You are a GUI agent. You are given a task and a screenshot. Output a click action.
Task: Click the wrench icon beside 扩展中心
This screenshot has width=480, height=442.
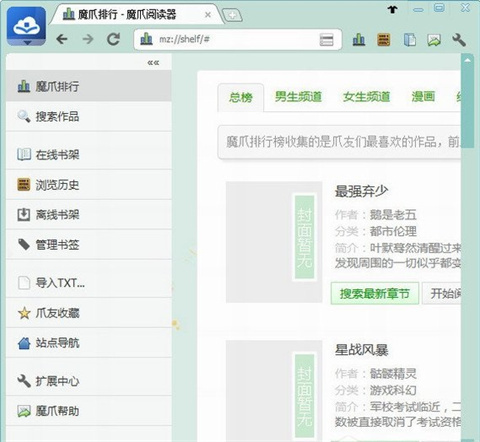point(24,381)
